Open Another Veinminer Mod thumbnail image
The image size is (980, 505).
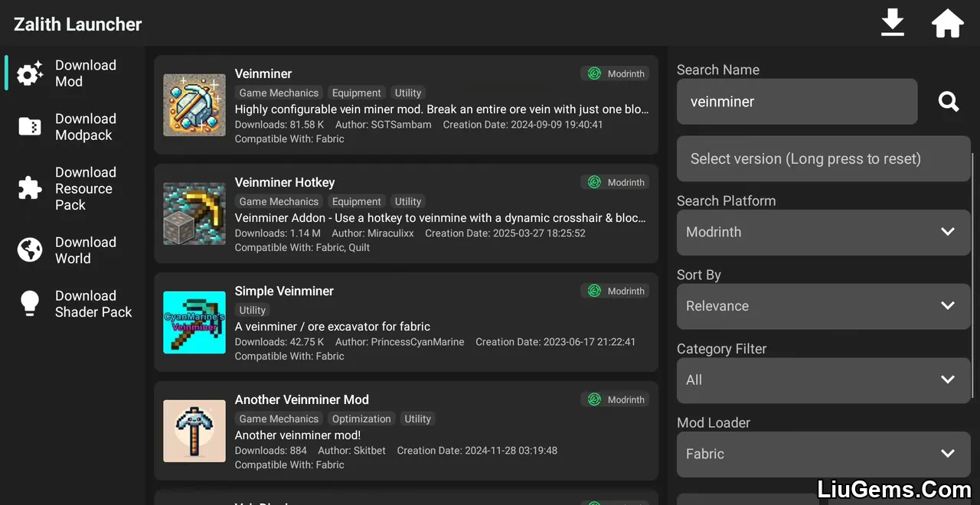[x=194, y=431]
